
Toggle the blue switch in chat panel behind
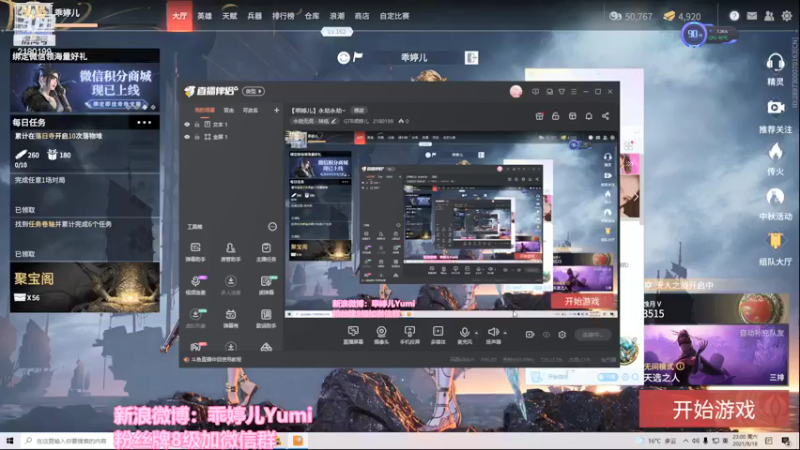[x=607, y=377]
